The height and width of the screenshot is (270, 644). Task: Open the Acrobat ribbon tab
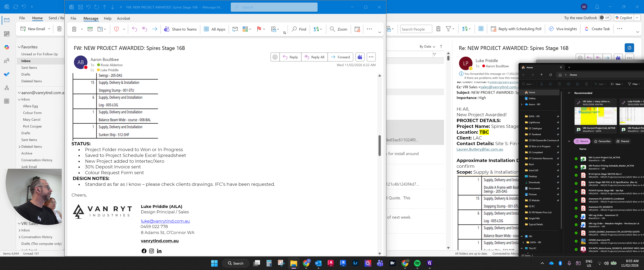[124, 18]
